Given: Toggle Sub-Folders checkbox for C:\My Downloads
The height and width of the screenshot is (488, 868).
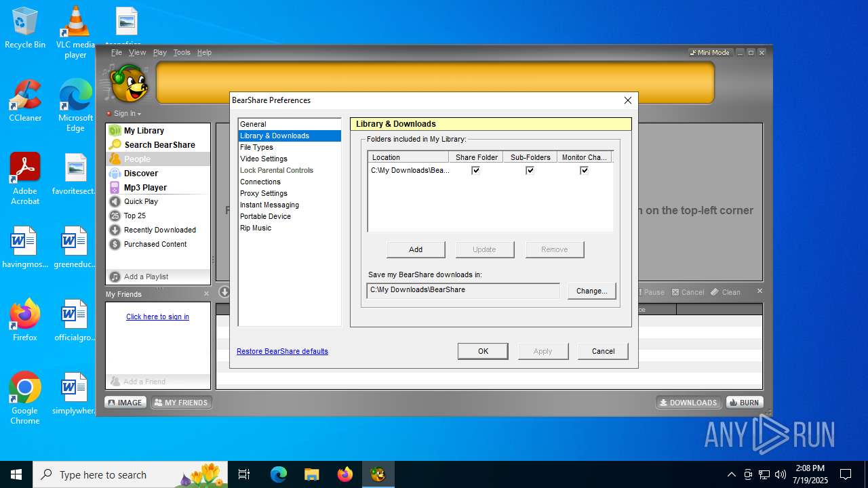Looking at the screenshot, I should (x=530, y=170).
